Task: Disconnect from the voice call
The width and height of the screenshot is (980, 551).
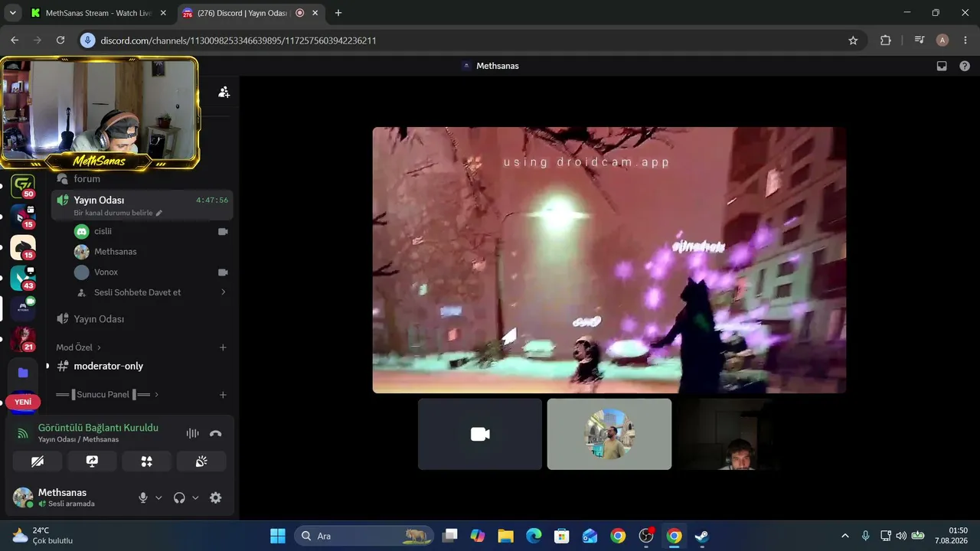Action: [x=215, y=433]
